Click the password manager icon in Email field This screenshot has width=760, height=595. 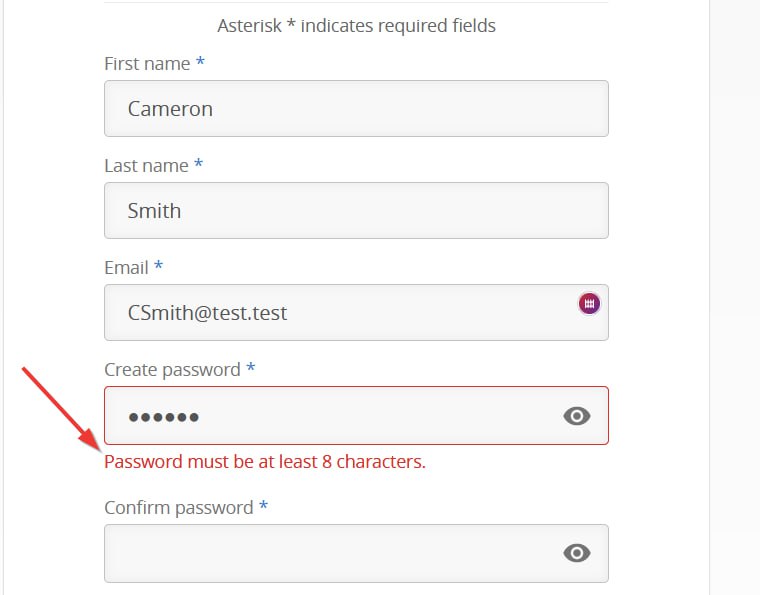pyautogui.click(x=589, y=303)
